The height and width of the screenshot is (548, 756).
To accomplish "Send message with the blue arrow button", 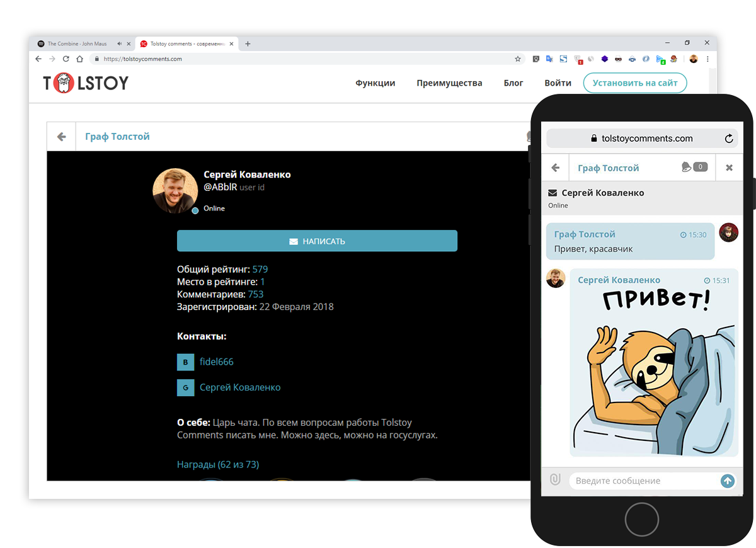I will (727, 481).
